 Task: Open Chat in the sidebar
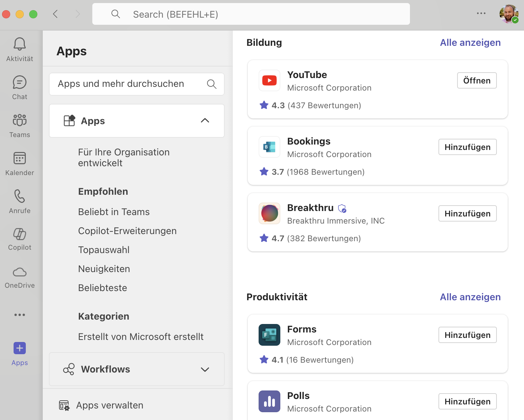point(20,88)
